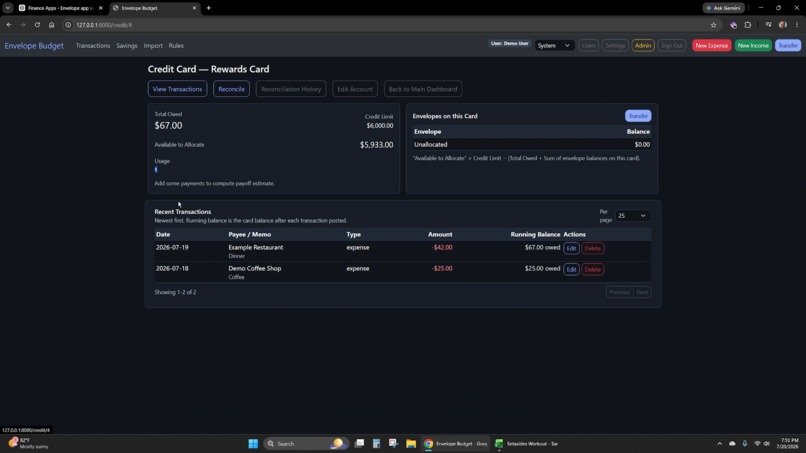
Task: Click the Admin button
Action: click(643, 46)
